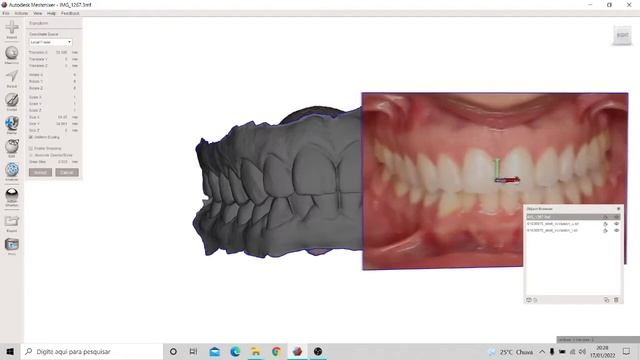Click the green Y-axis arrow of gizmo
Screen dimensions: 640x360
[x=497, y=167]
